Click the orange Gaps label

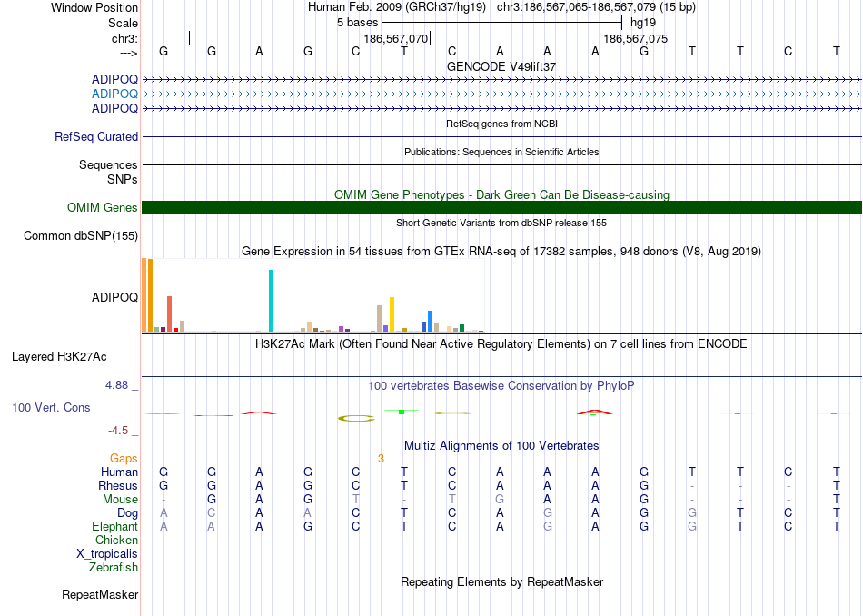pyautogui.click(x=124, y=459)
